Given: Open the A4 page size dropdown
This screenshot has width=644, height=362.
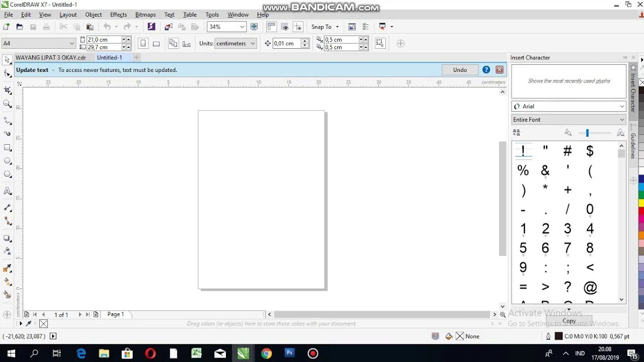Looking at the screenshot, I should pos(71,43).
